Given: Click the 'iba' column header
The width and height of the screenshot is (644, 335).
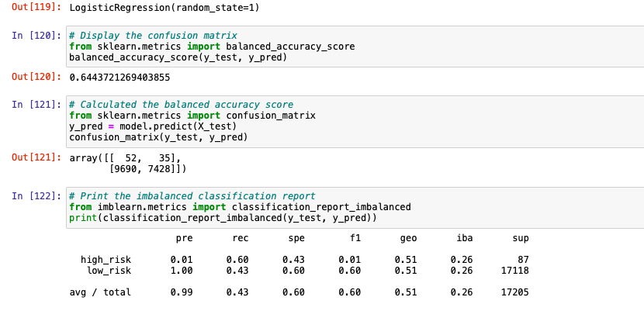Looking at the screenshot, I should 465,238.
